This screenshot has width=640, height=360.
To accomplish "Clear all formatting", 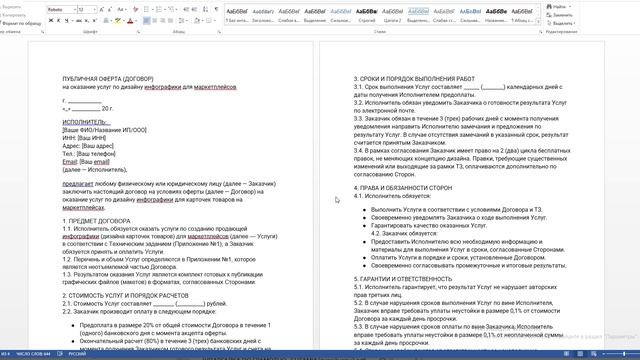I will (136, 9).
